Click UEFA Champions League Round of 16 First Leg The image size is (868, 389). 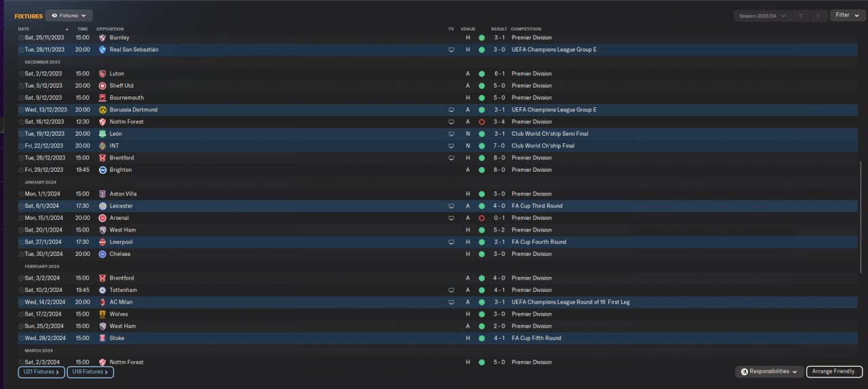point(570,302)
